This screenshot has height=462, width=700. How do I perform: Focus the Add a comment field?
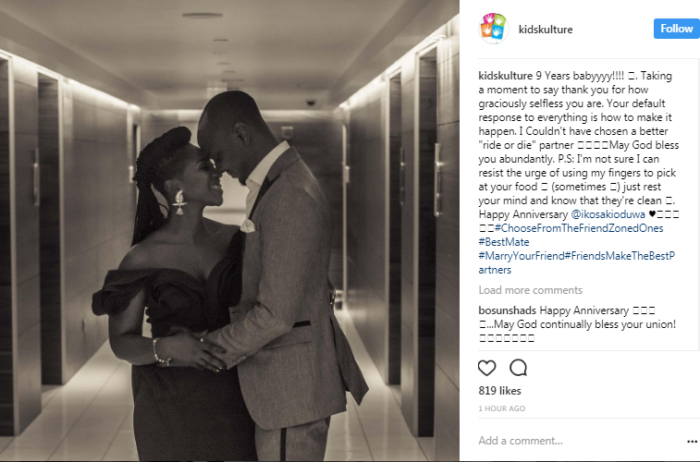pos(578,441)
